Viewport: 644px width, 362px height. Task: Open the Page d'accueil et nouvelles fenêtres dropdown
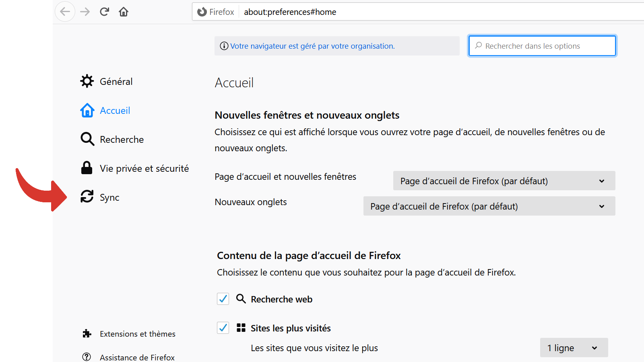coord(504,181)
